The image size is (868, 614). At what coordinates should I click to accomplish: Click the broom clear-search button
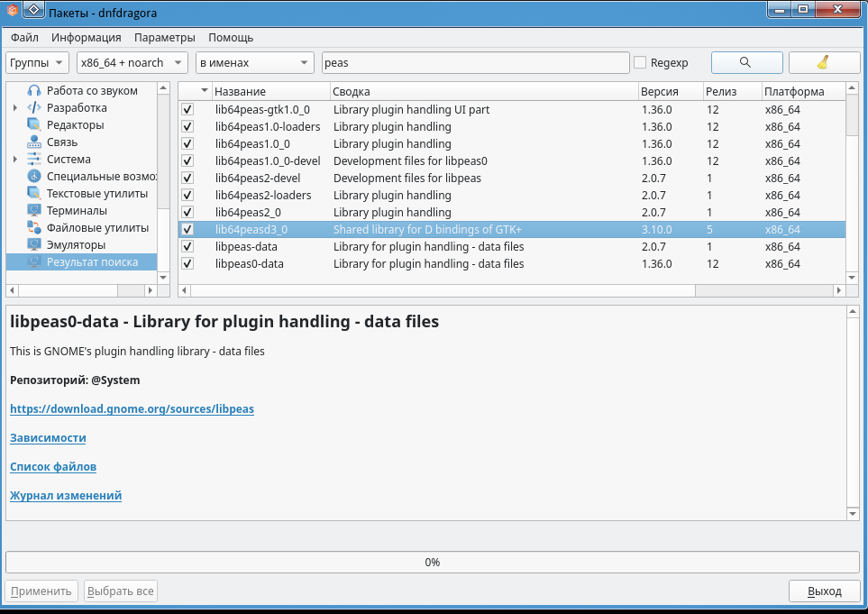click(x=823, y=62)
